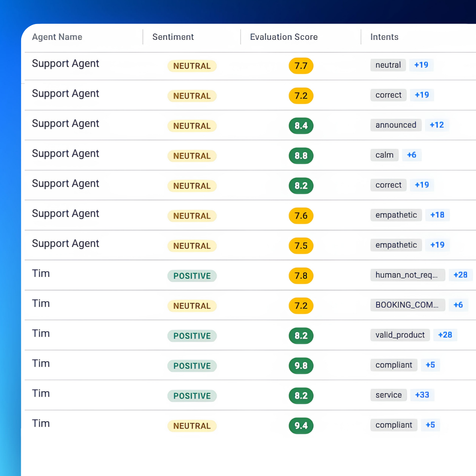The width and height of the screenshot is (476, 476).
Task: Expand the +12 intents next to announced
Action: click(437, 125)
